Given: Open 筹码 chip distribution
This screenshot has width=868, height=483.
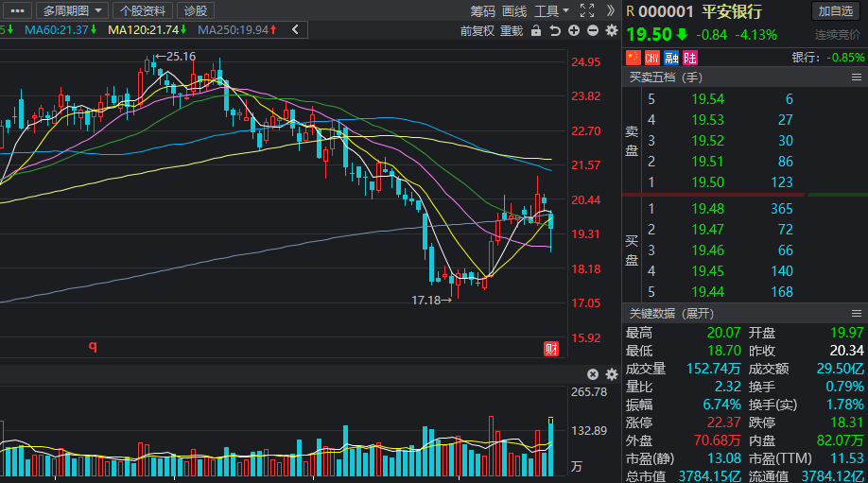Looking at the screenshot, I should 483,11.
